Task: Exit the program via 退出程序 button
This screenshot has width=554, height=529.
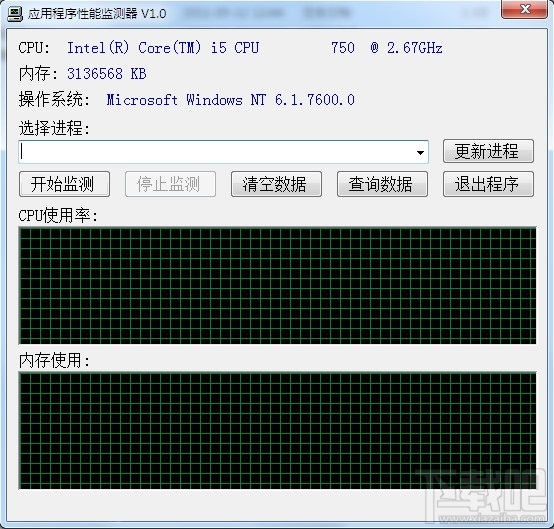Action: (x=488, y=184)
